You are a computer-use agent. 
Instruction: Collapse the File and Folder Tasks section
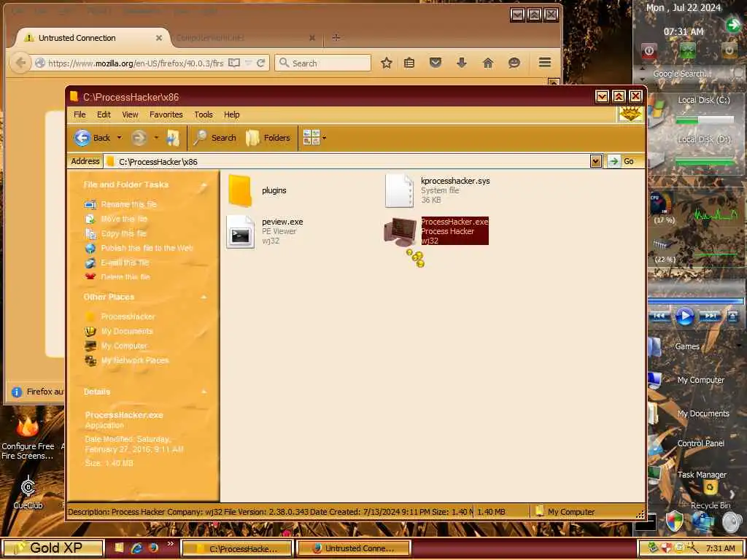tap(204, 184)
